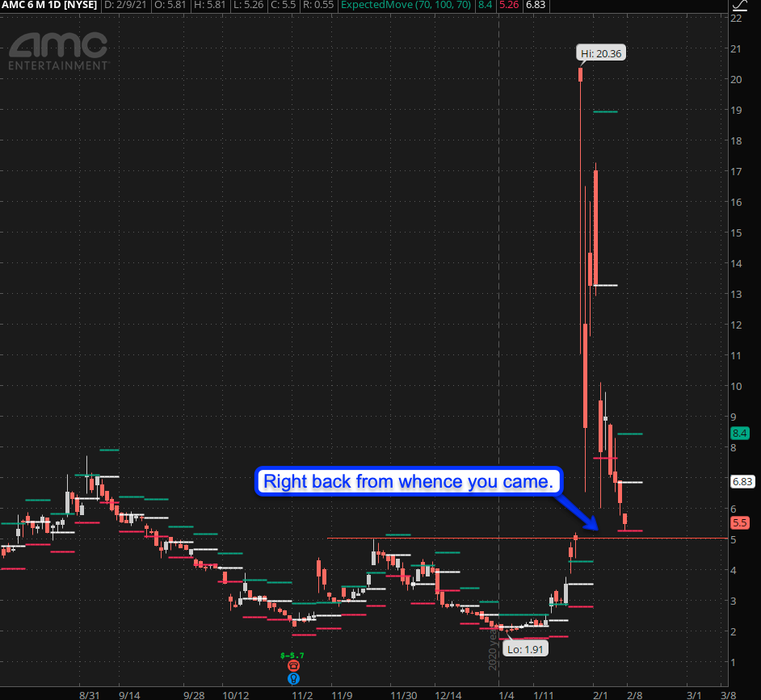Click the white 6.83 value in the header
This screenshot has width=761, height=700.
pyautogui.click(x=536, y=5)
